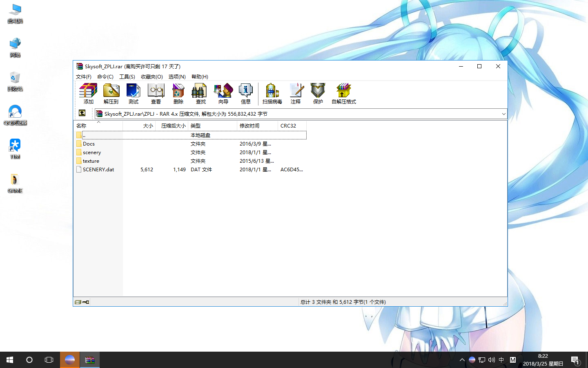The width and height of the screenshot is (588, 368).
Task: Select QQ浏览器 desktop icon
Action: [x=15, y=115]
